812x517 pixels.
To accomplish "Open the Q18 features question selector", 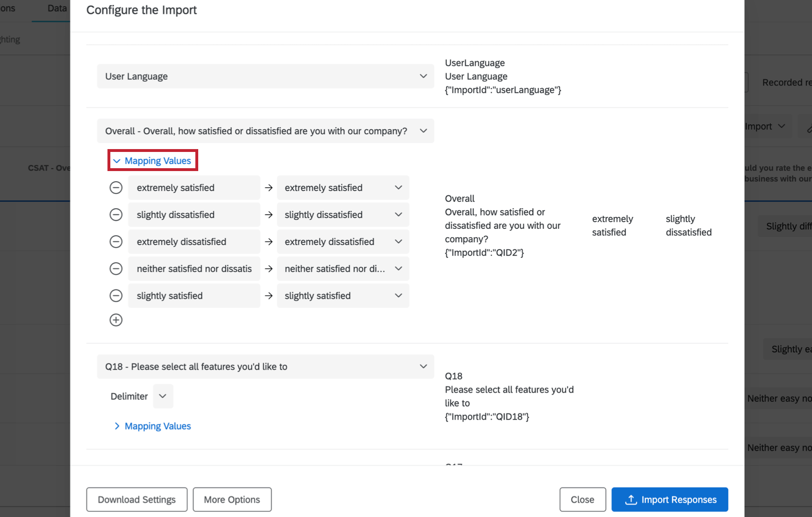I will [x=423, y=366].
